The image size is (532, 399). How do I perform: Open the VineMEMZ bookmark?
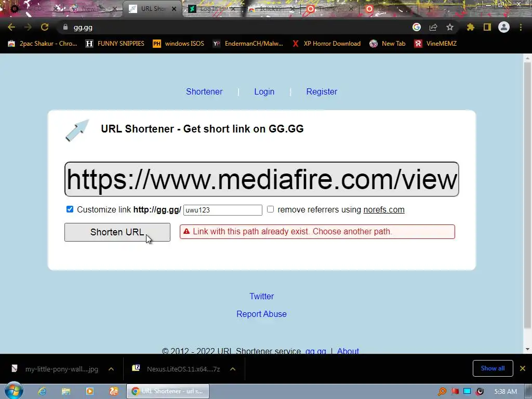435,44
